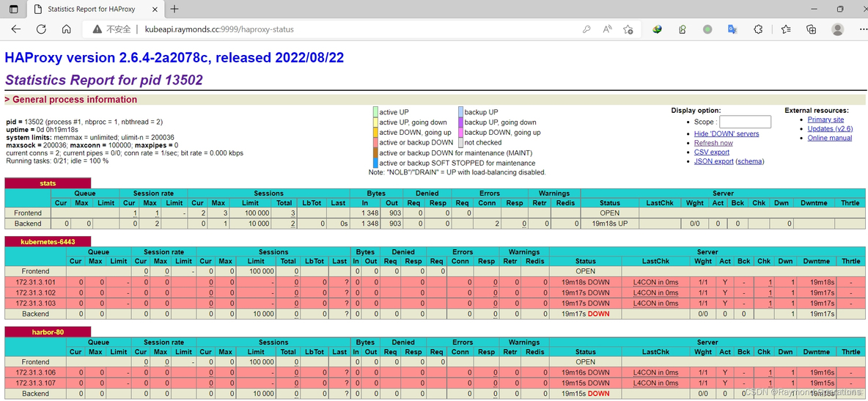Click the green active UP legend swatch
The height and width of the screenshot is (401, 868).
point(375,112)
